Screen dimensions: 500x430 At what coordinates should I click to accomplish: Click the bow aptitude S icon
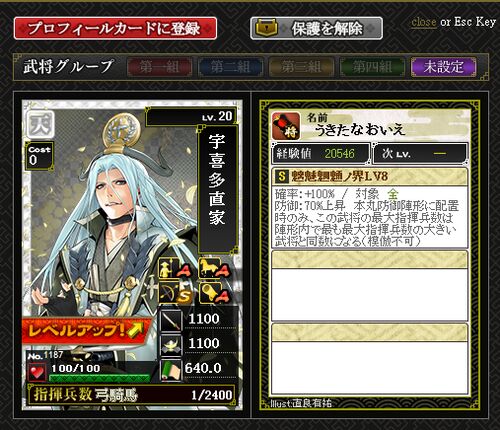(174, 293)
